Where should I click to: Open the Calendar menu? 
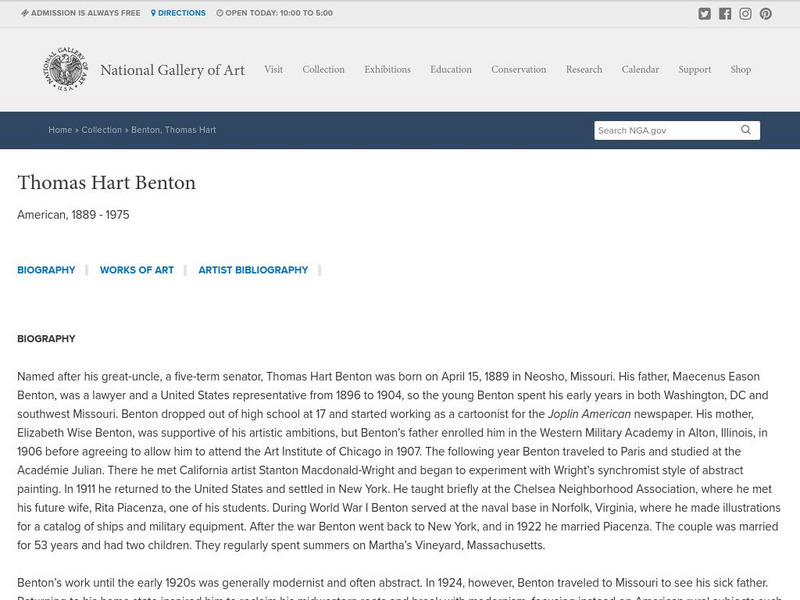(640, 69)
